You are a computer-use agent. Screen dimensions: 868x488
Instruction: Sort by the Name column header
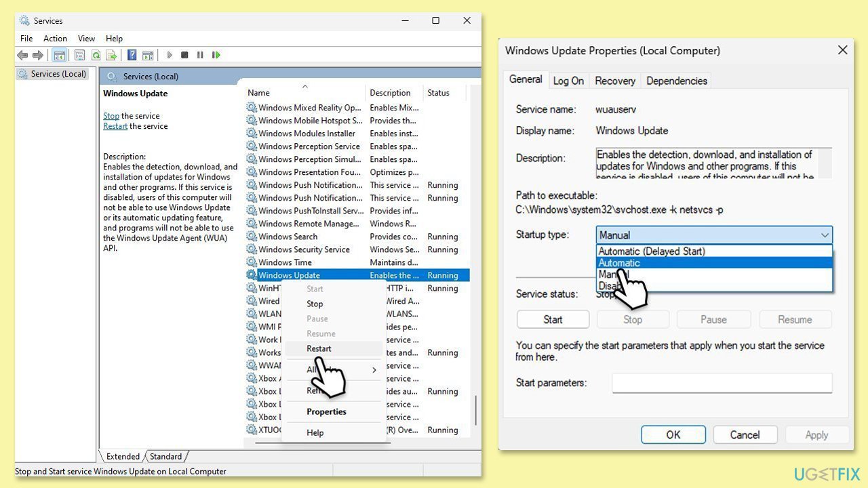click(x=305, y=93)
